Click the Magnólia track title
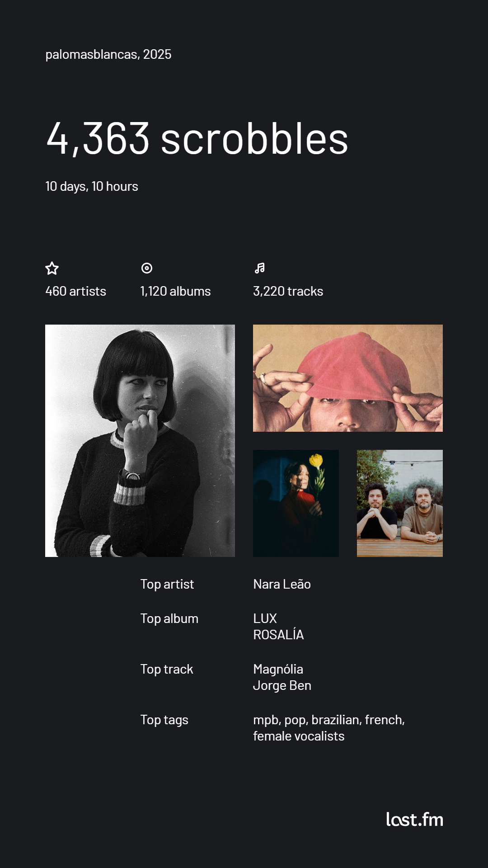488x868 pixels. click(278, 669)
